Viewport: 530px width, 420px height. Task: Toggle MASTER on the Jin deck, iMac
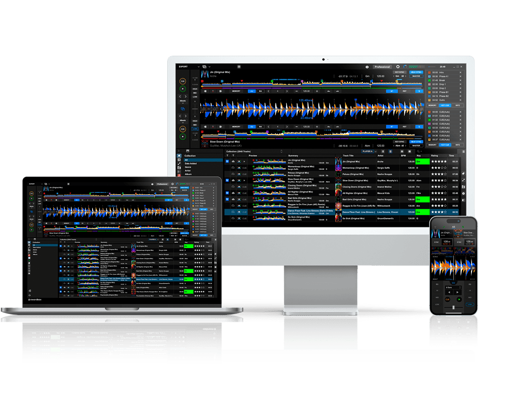coord(416,76)
